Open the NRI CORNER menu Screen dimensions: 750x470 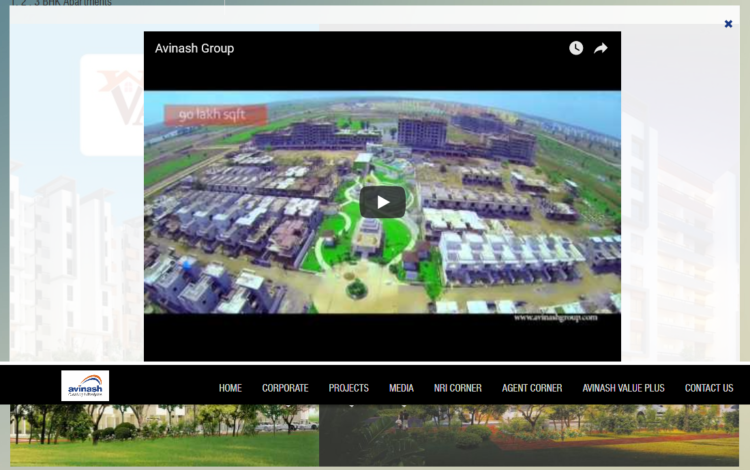pyautogui.click(x=458, y=388)
